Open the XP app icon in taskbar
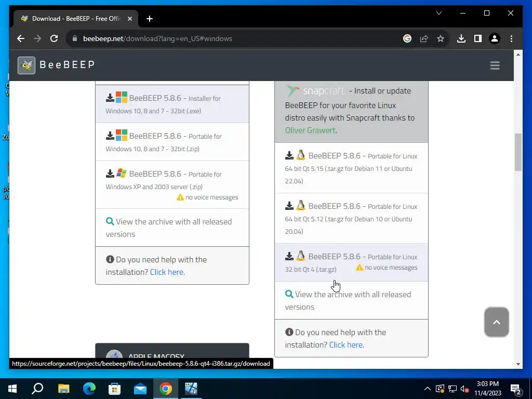Viewport: 532px width, 399px height. point(191,389)
